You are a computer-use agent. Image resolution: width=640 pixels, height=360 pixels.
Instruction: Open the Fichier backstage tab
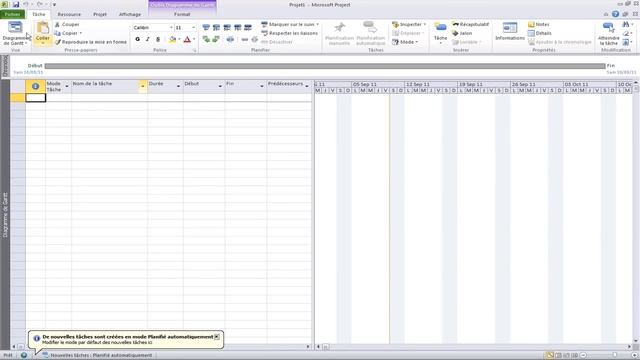coord(13,14)
